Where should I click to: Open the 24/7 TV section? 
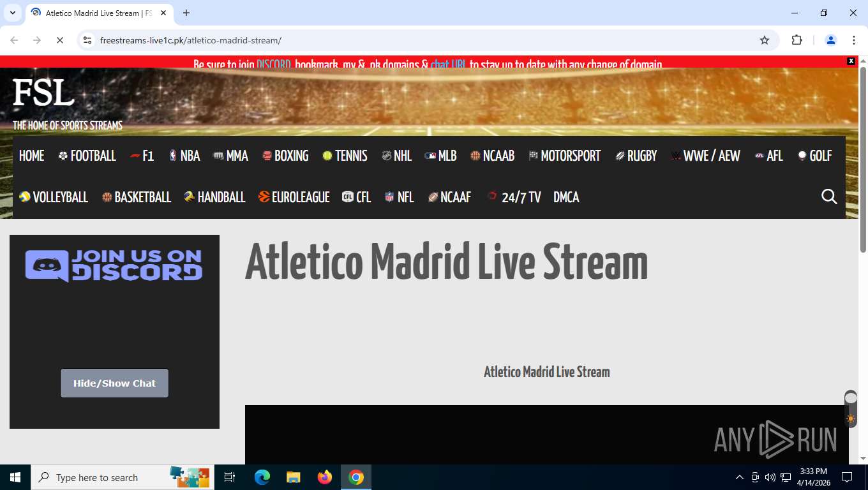[x=513, y=197]
